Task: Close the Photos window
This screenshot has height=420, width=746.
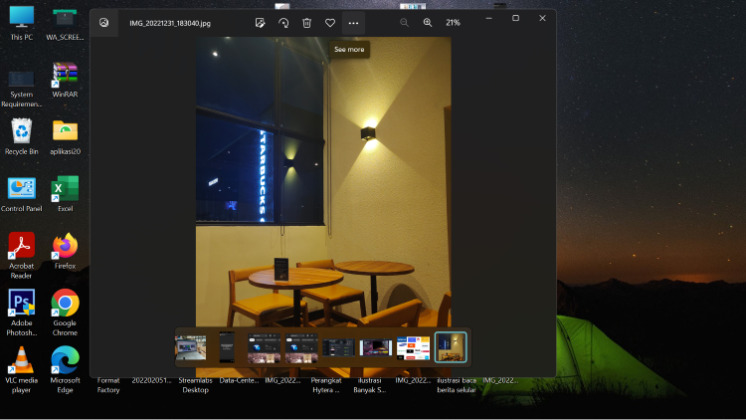Action: [542, 18]
